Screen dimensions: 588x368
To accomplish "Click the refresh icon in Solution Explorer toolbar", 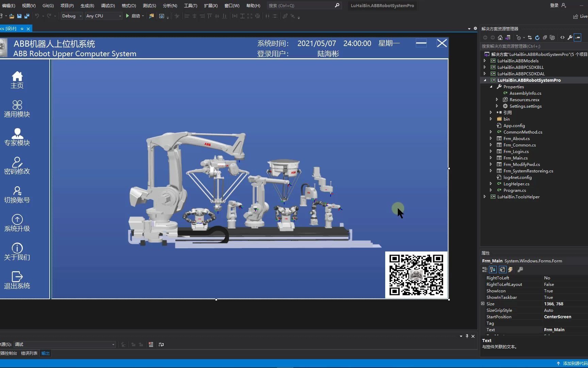I will (x=537, y=37).
